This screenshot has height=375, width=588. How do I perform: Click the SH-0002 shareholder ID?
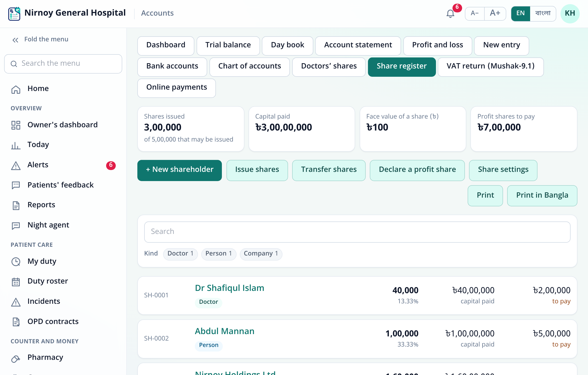(156, 339)
